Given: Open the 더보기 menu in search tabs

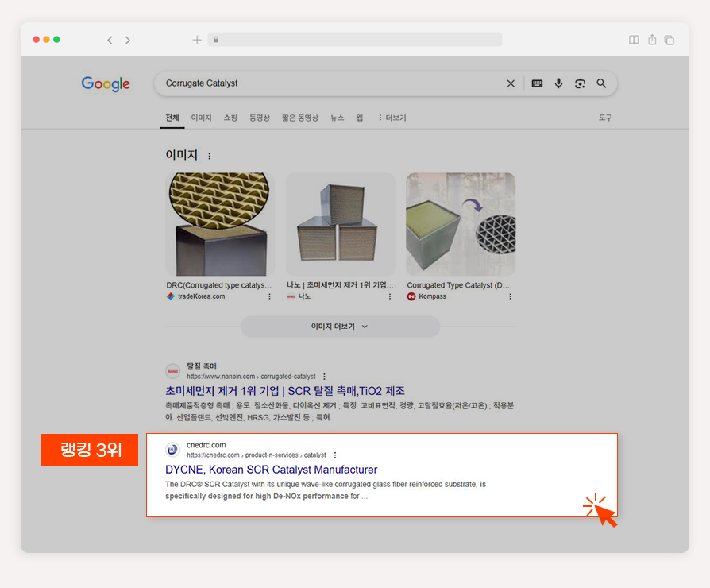Looking at the screenshot, I should pos(392,118).
